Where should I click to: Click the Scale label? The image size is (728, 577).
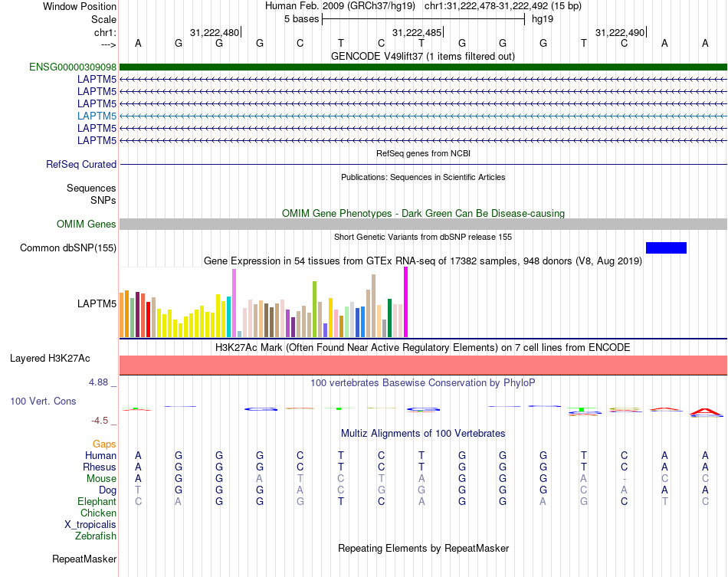point(104,19)
